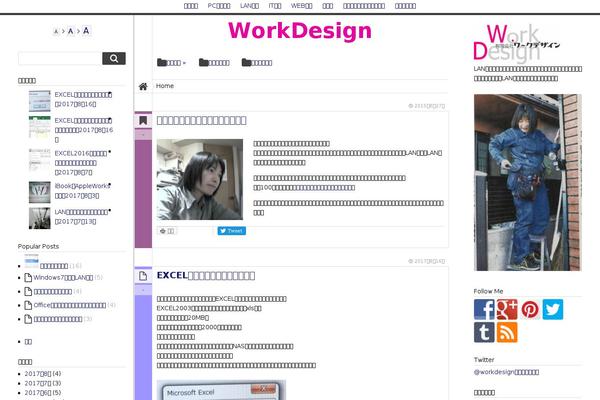Click the document icon beside EXCEL post
600x400 pixels.
[143, 276]
